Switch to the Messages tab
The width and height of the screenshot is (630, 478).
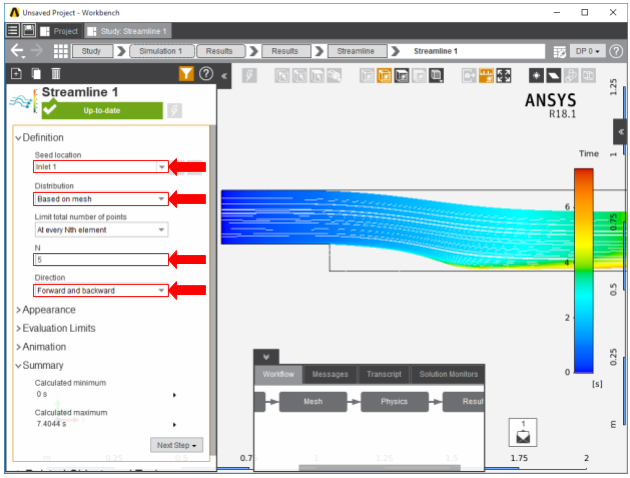point(330,374)
